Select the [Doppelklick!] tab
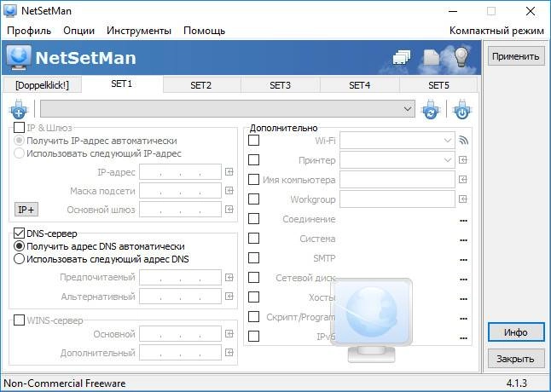The height and width of the screenshot is (392, 551). pos(42,85)
